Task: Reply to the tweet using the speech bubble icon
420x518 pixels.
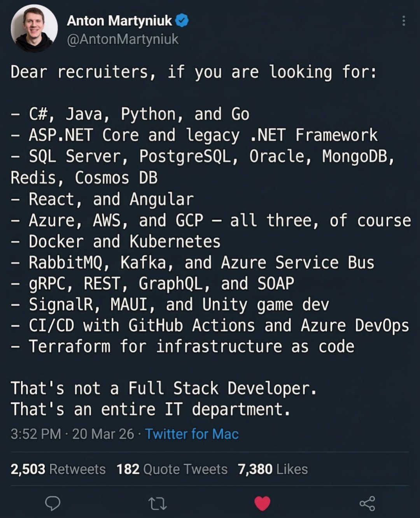Action: tap(53, 503)
